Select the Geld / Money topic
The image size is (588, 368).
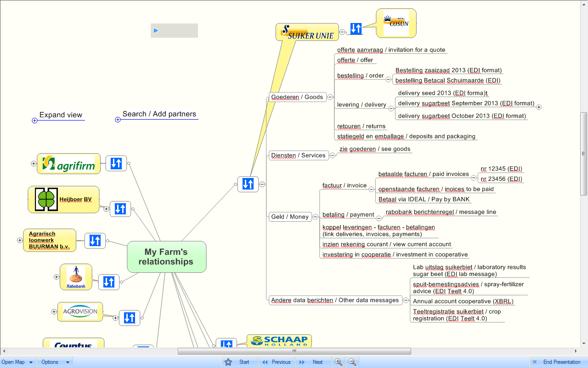point(290,217)
